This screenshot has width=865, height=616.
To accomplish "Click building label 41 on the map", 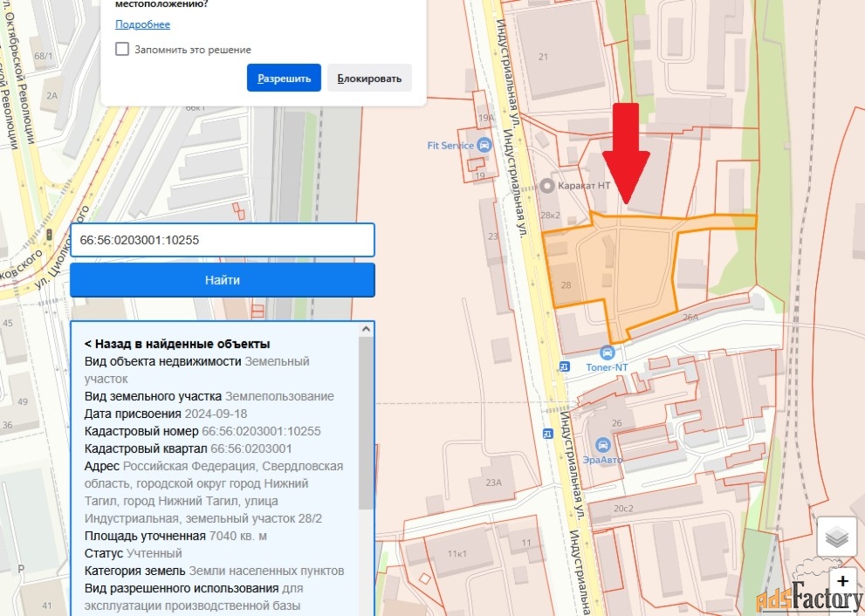I will point(46,606).
